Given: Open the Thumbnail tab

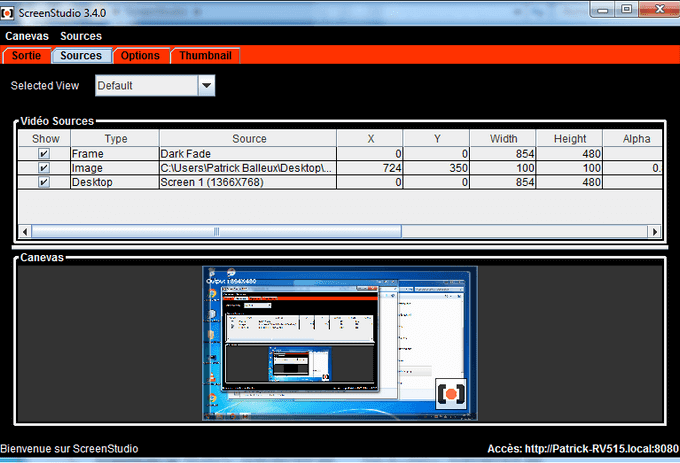Looking at the screenshot, I should [206, 56].
